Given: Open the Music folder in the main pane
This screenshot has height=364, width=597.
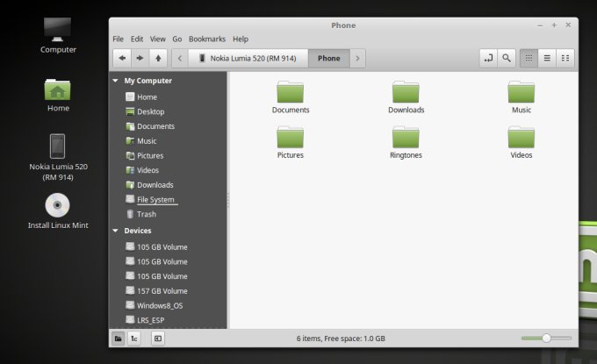Looking at the screenshot, I should click(x=521, y=96).
